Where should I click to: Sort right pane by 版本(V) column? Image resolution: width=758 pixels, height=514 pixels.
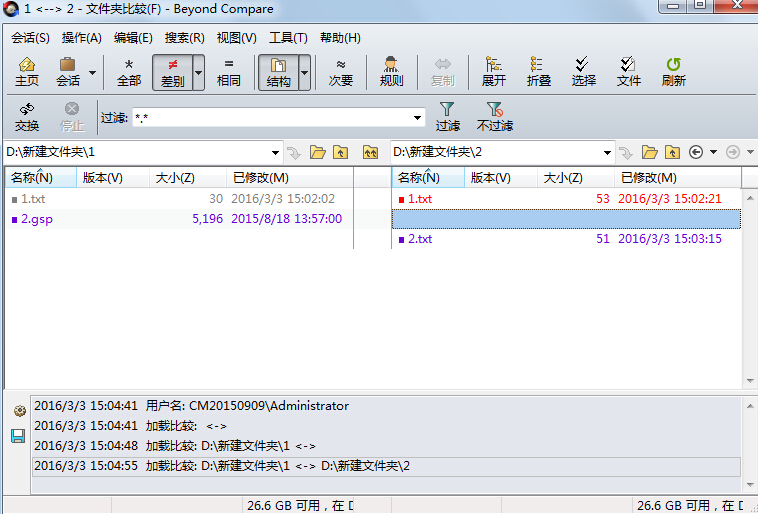501,178
